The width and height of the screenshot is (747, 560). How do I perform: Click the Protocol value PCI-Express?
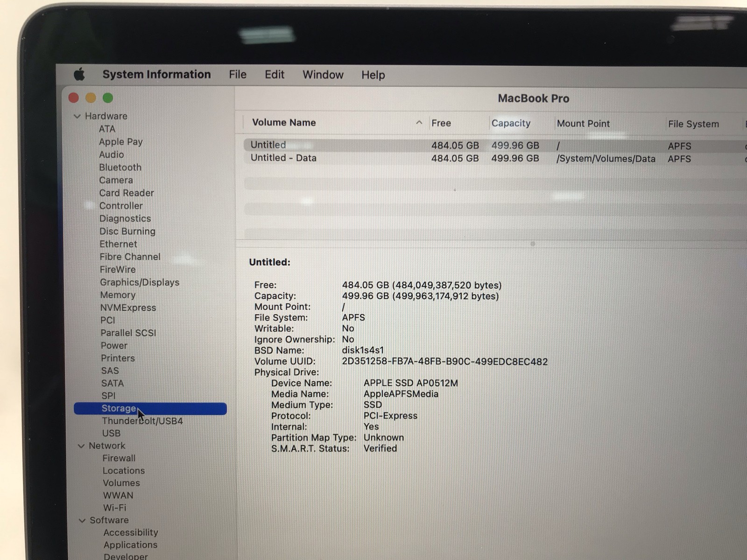(390, 416)
